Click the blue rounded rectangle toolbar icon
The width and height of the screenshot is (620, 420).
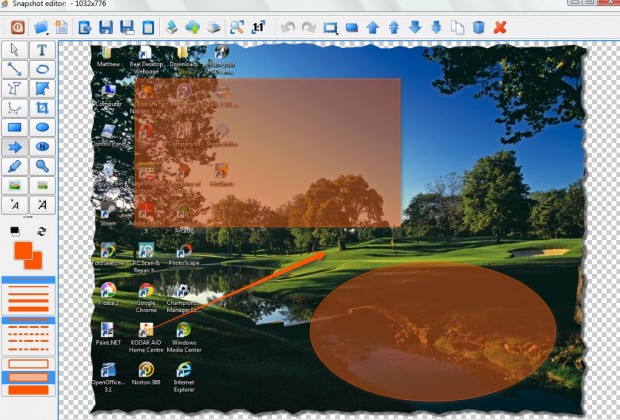[x=352, y=28]
